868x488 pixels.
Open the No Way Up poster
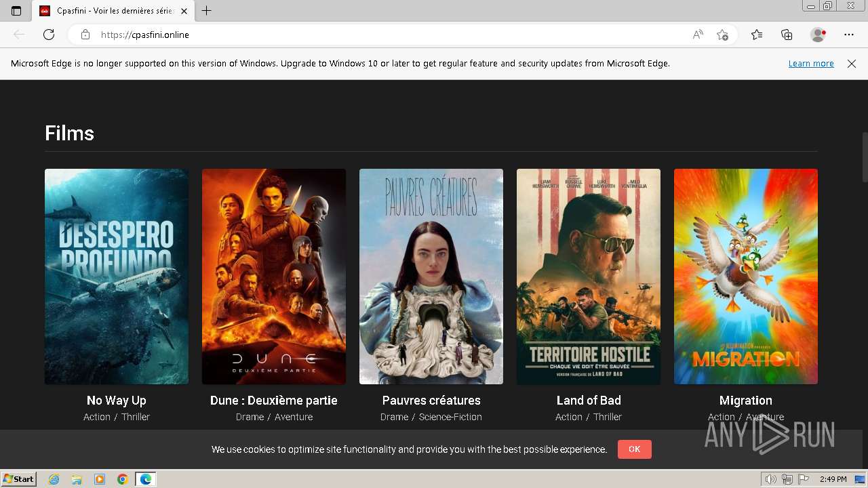[x=117, y=277]
